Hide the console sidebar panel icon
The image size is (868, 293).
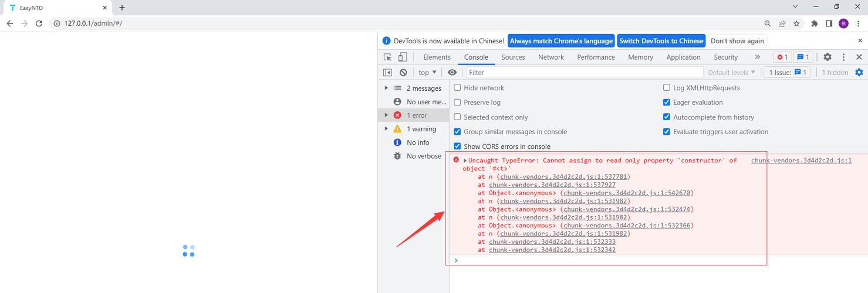click(387, 73)
